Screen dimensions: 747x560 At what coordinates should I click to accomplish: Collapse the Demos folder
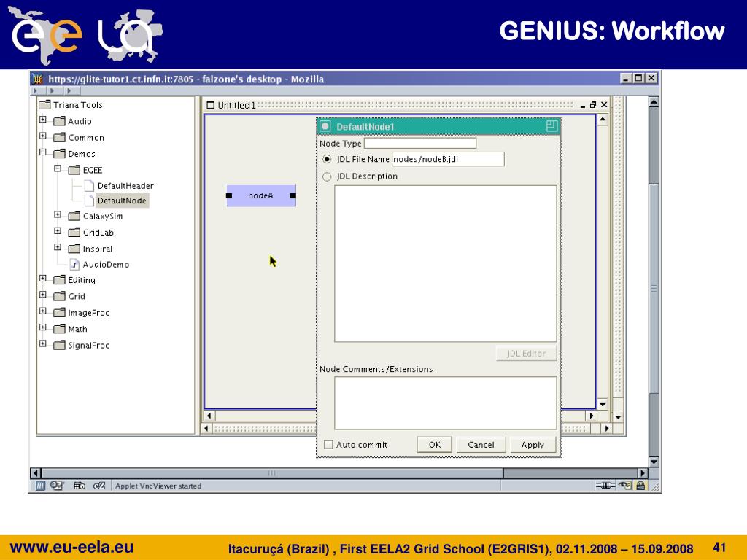point(43,152)
